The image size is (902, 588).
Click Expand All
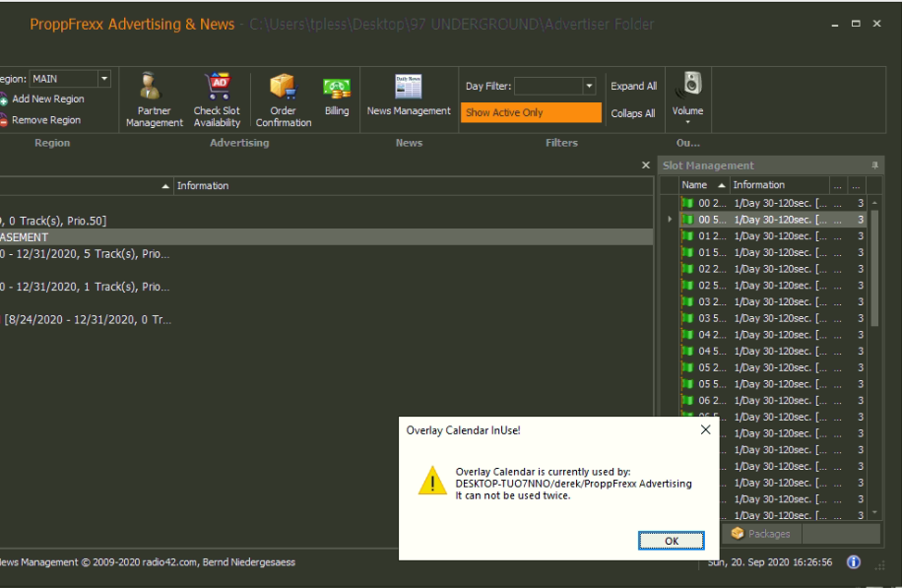[633, 87]
